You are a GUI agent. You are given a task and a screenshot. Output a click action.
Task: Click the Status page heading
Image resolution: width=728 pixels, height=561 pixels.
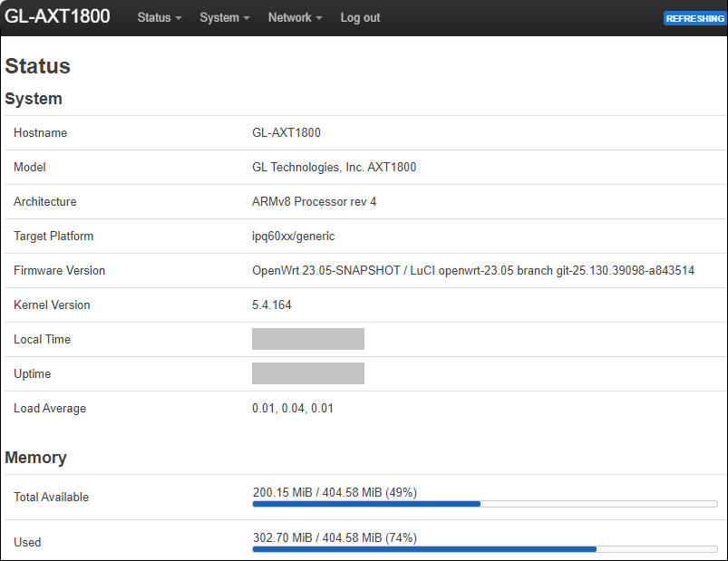click(x=37, y=66)
